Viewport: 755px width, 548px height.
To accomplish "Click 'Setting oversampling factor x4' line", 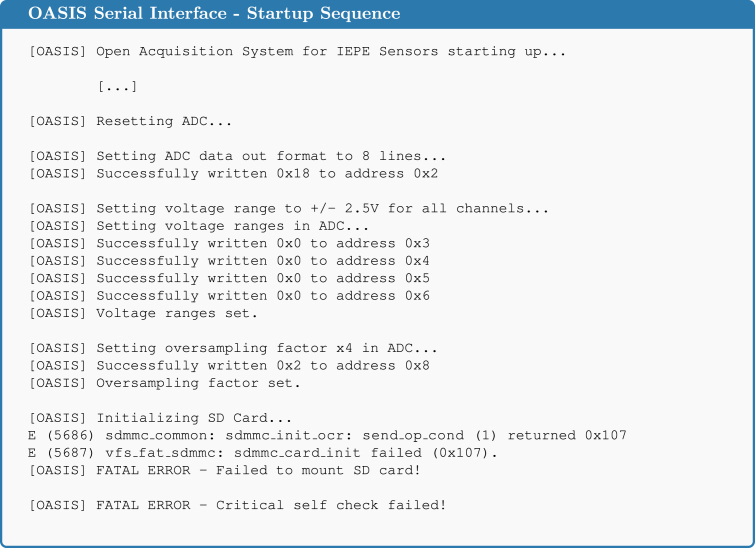I will [x=233, y=348].
